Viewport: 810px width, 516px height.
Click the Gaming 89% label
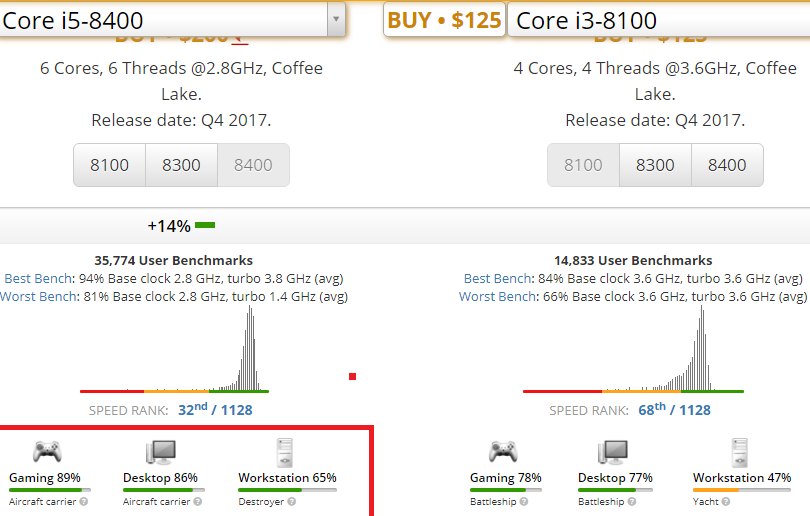[x=45, y=478]
